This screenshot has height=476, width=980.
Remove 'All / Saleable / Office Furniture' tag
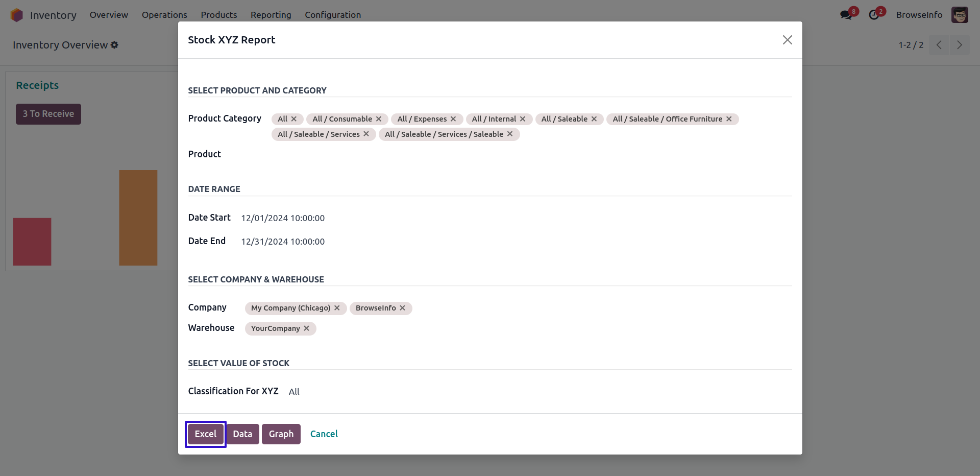point(729,119)
